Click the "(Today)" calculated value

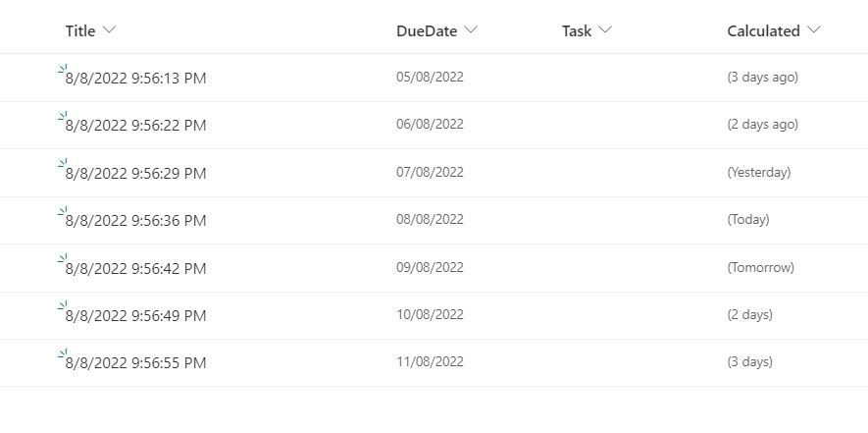point(748,220)
